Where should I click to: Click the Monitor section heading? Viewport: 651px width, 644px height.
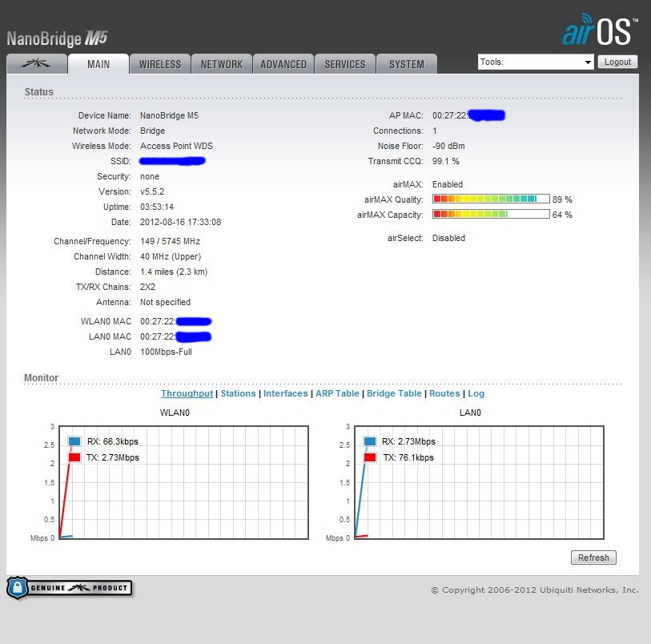(x=41, y=378)
